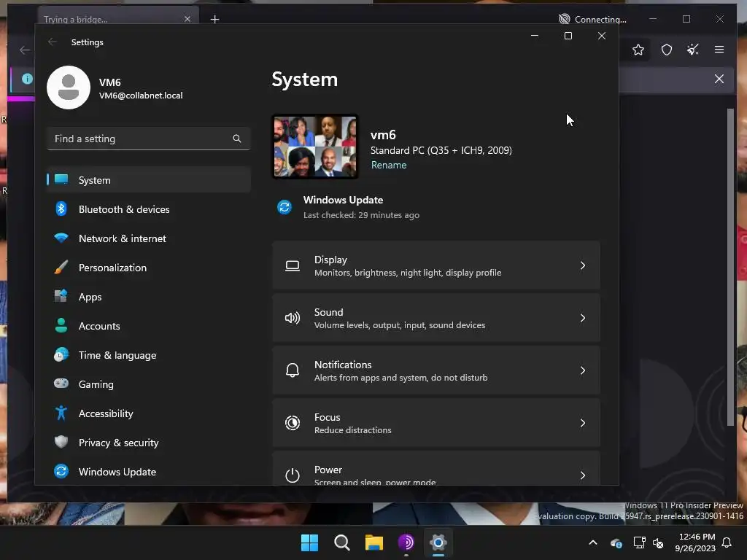Click the Find a setting search box
Viewport: 747px width, 560px height.
click(x=148, y=139)
